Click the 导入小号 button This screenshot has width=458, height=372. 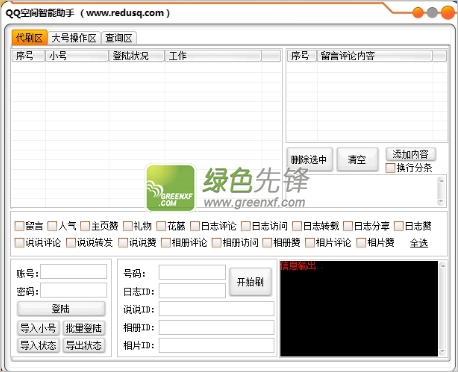[x=38, y=328]
